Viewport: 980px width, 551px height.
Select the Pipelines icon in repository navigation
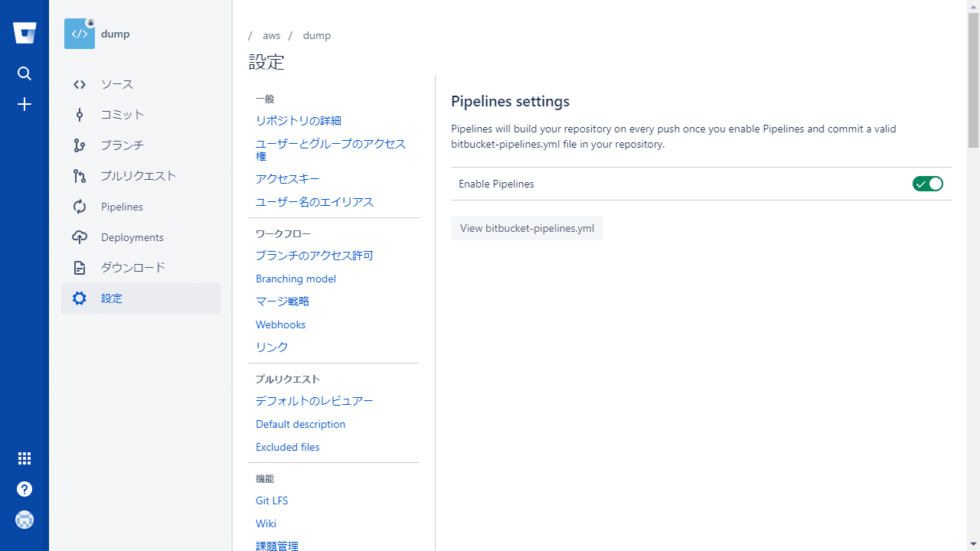80,207
